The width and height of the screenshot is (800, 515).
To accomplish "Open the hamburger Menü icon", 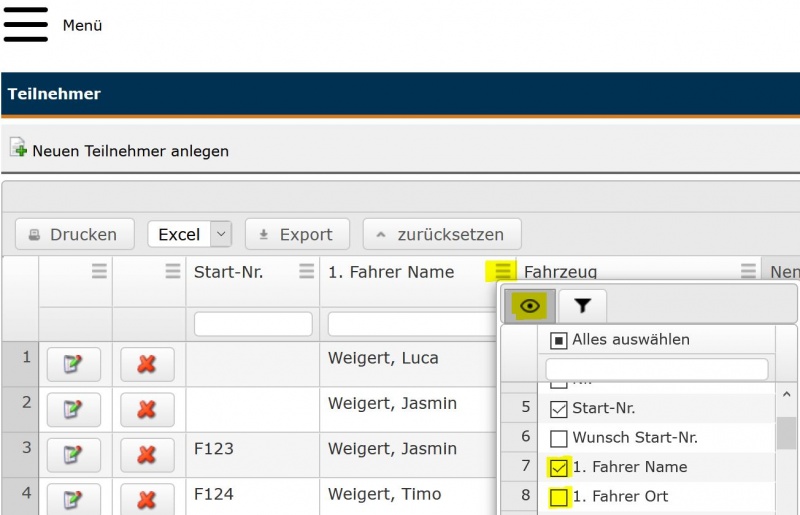I will coord(26,25).
